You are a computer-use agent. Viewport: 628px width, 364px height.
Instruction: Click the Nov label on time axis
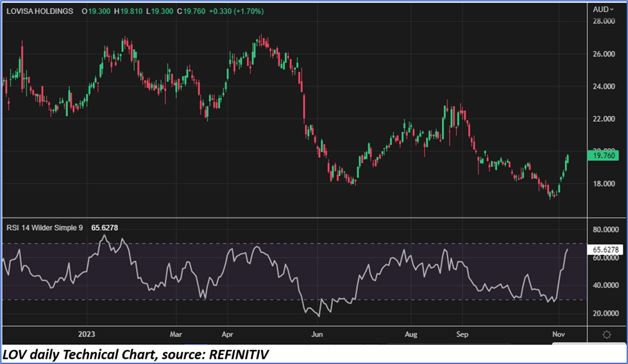[558, 334]
